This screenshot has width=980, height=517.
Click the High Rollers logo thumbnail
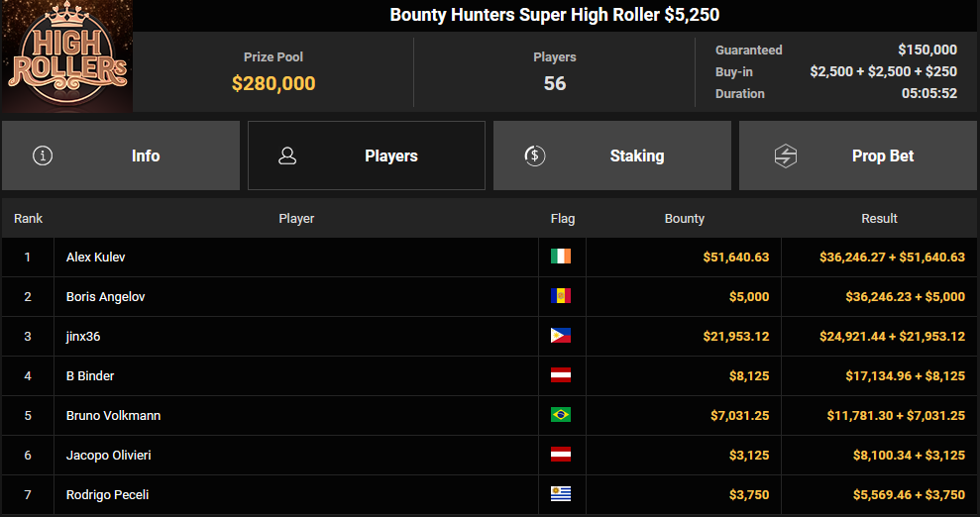pos(66,56)
